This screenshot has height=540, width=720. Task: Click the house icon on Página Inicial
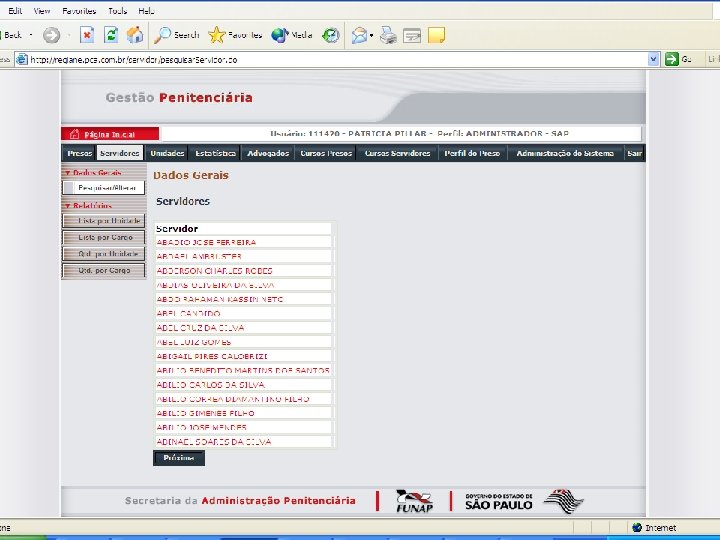coord(74,134)
